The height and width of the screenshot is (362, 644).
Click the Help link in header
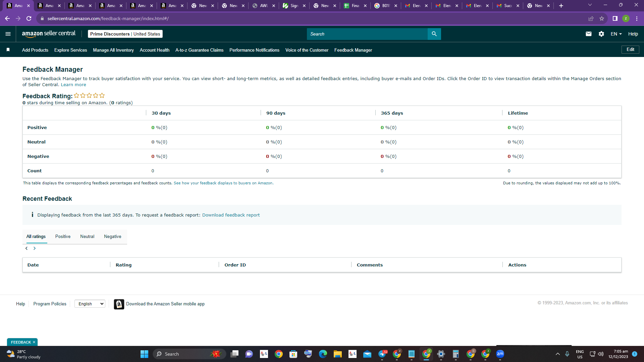[x=633, y=34]
